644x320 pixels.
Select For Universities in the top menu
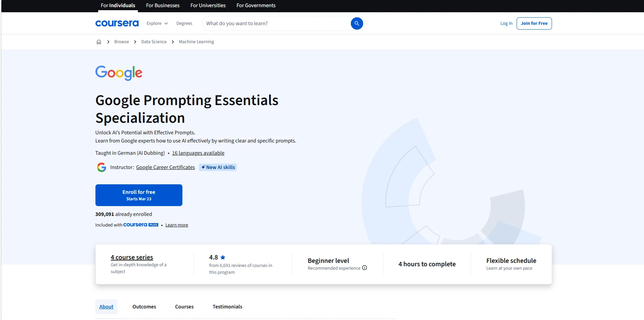point(208,5)
